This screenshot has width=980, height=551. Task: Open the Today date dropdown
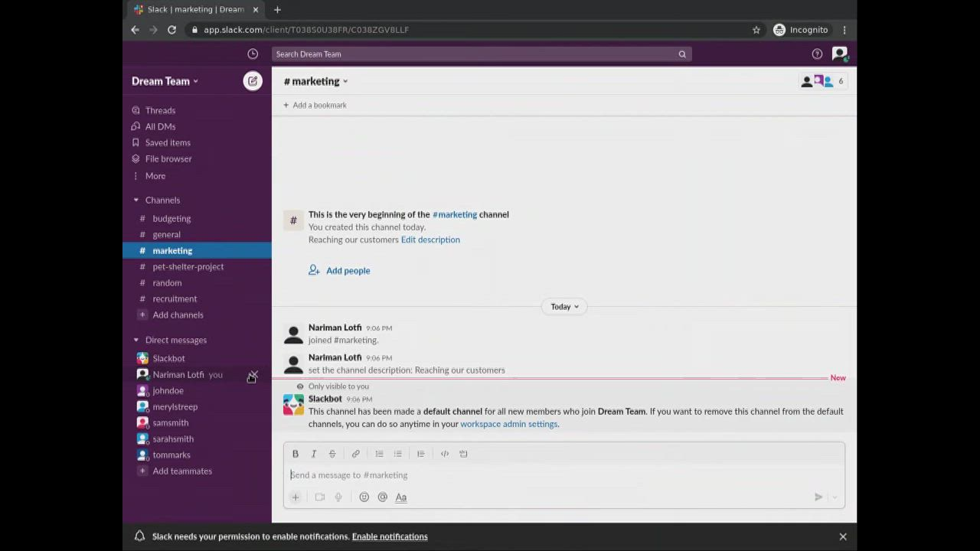(x=565, y=307)
